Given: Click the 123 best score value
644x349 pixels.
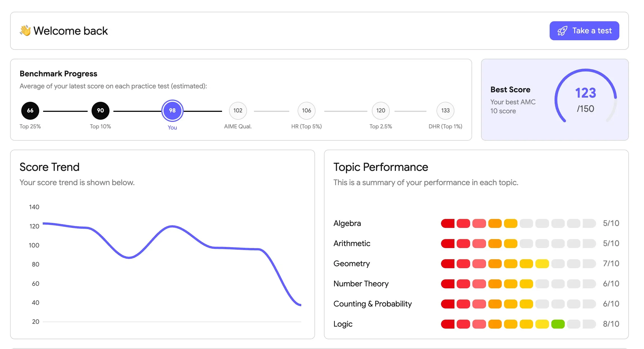Looking at the screenshot, I should point(585,93).
